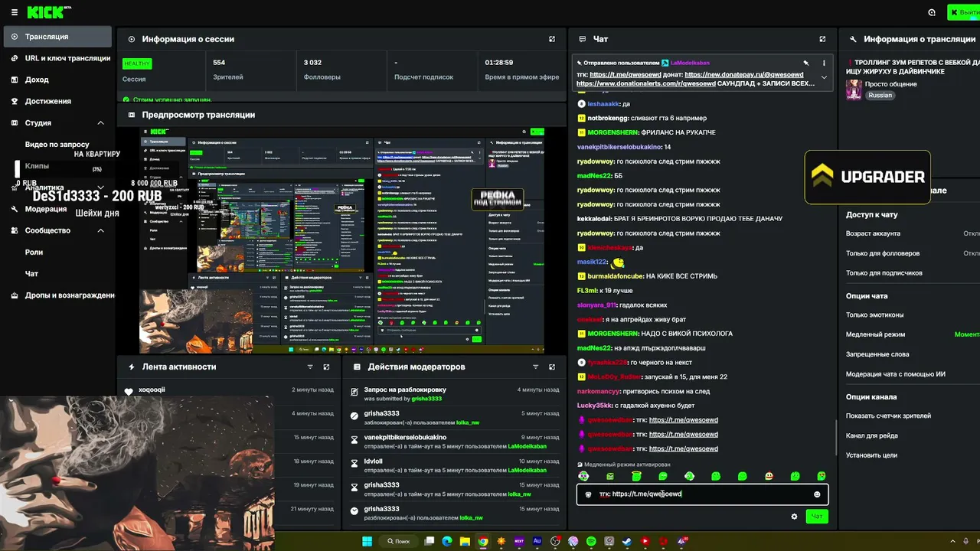
Task: Click the Kick logo in the header
Action: (x=46, y=12)
